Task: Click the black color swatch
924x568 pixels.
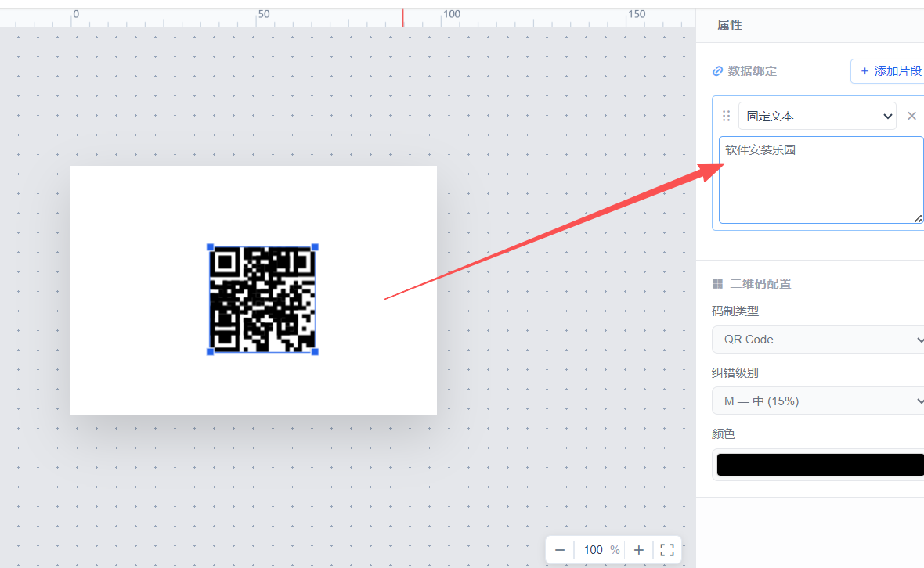Action: click(x=821, y=465)
